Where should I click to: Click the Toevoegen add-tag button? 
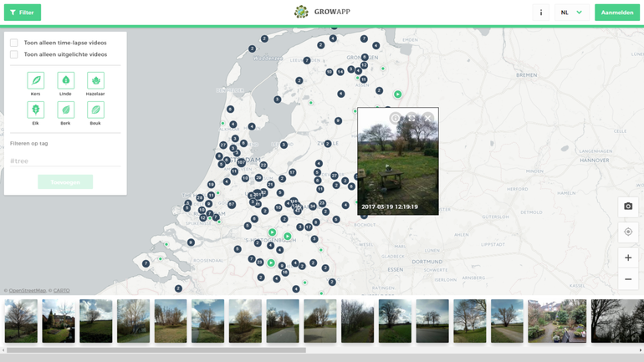(65, 181)
